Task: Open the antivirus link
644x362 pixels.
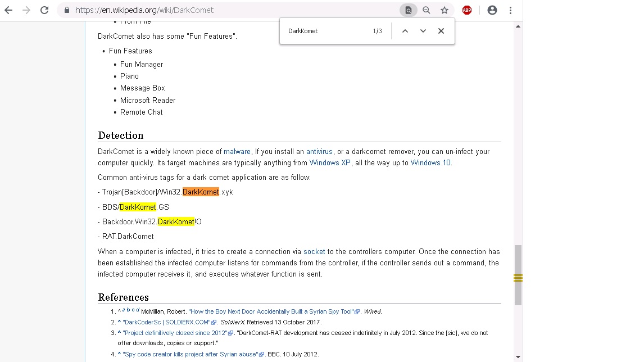Action: [319, 152]
